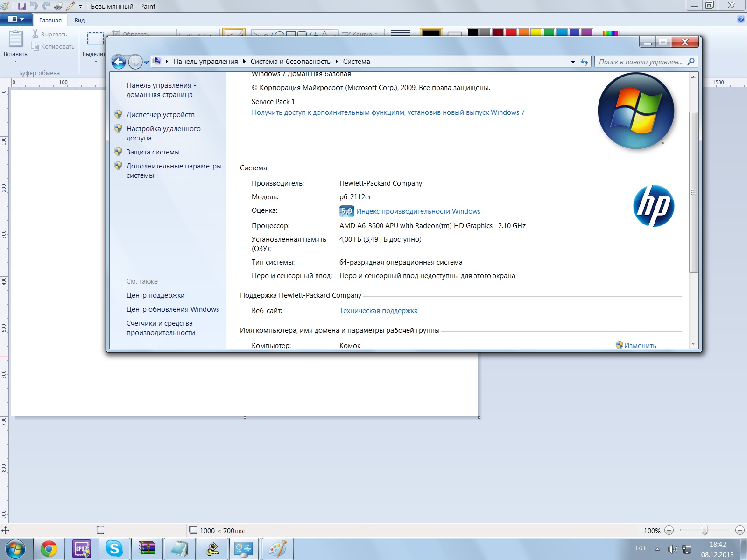Click the volume speaker tray icon
The height and width of the screenshot is (560, 747).
[x=672, y=549]
